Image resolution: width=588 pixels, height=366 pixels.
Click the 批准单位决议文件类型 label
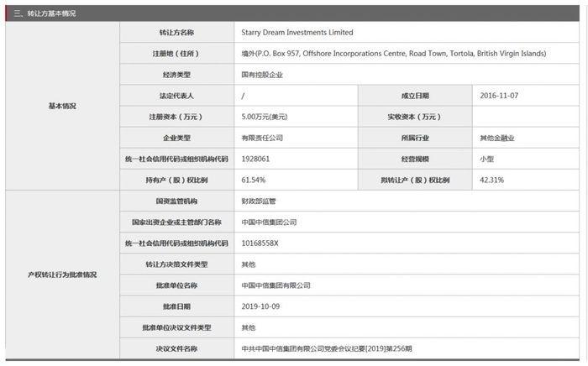coord(176,327)
